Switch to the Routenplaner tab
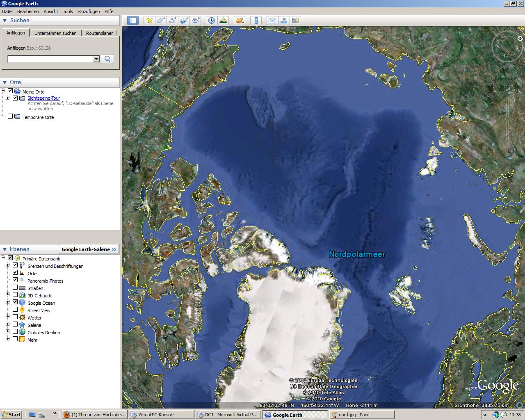Viewport: 525px width, 420px height. [99, 33]
